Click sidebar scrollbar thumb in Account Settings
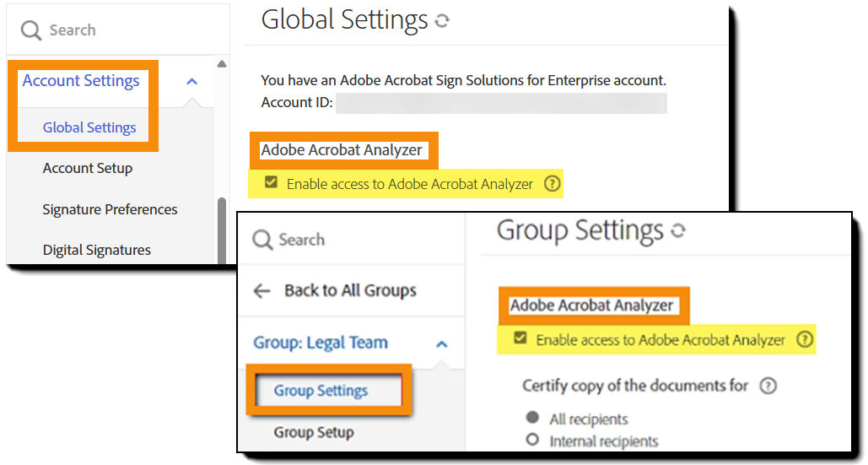868x465 pixels. click(x=222, y=230)
